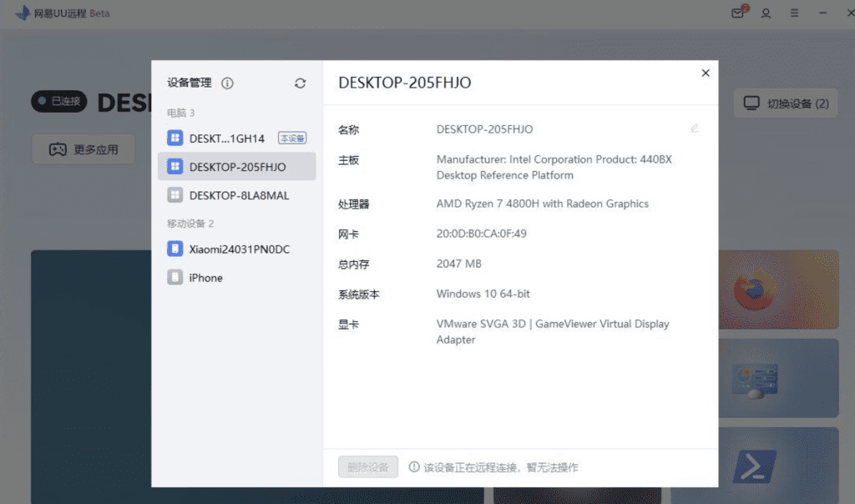Click the 已连接 connected status badge
Viewport: 855px width, 504px height.
pos(59,101)
